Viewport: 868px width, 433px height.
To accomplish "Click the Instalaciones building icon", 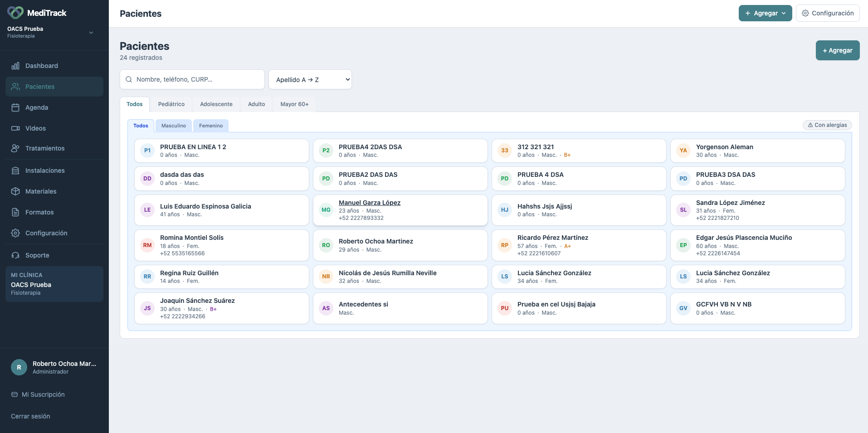I will [x=15, y=170].
